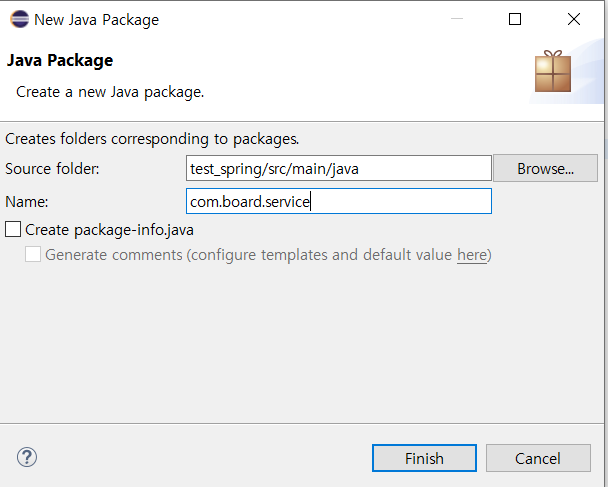Cancel the new package wizard
Image resolution: width=608 pixels, height=487 pixels.
[538, 458]
